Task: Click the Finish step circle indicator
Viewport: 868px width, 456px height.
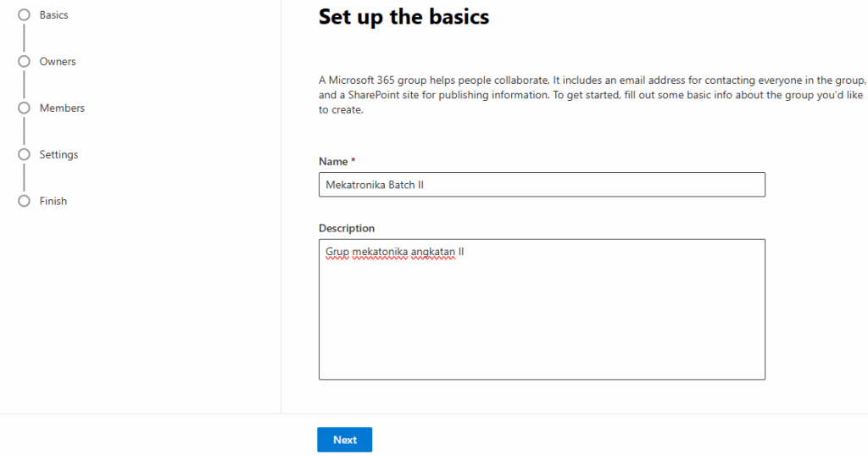Action: [x=24, y=202]
